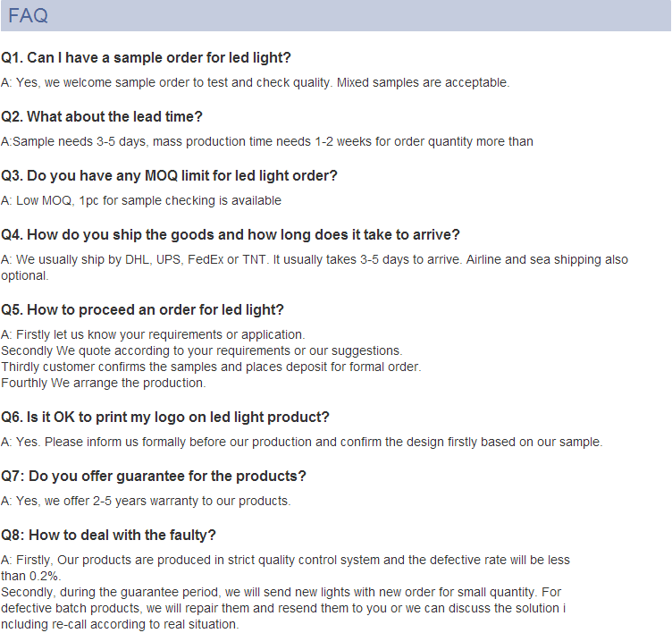Select the Q3 MOQ limit question
The height and width of the screenshot is (633, 672).
tap(169, 176)
